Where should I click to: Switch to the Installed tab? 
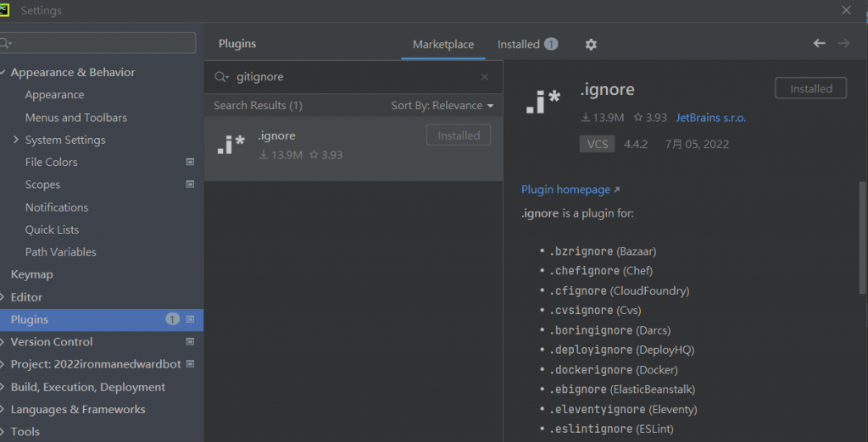coord(518,44)
